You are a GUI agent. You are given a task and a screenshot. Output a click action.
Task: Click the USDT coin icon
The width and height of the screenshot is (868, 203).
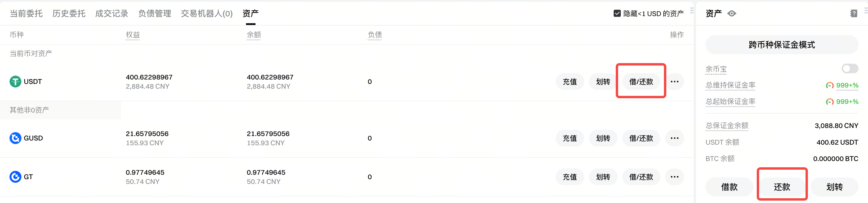coord(15,82)
